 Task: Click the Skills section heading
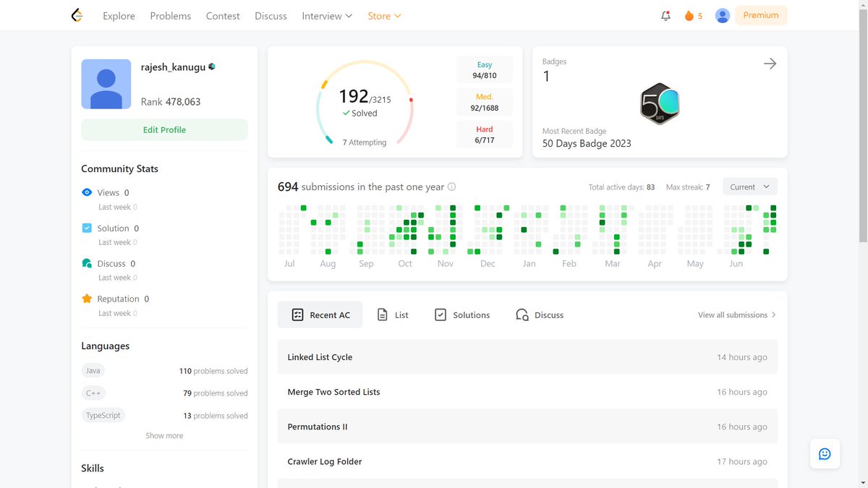pyautogui.click(x=93, y=468)
